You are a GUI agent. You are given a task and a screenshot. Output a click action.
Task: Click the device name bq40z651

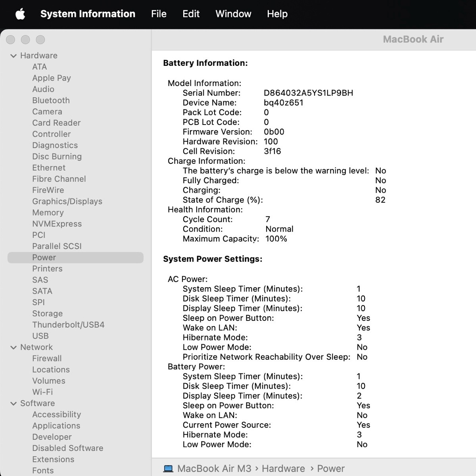click(284, 103)
